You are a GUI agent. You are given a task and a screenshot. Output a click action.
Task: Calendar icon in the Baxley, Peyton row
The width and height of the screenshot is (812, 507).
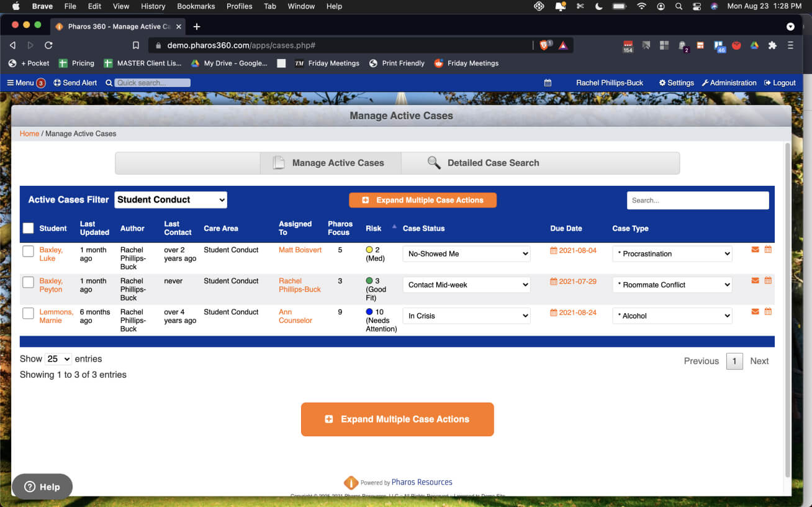768,281
